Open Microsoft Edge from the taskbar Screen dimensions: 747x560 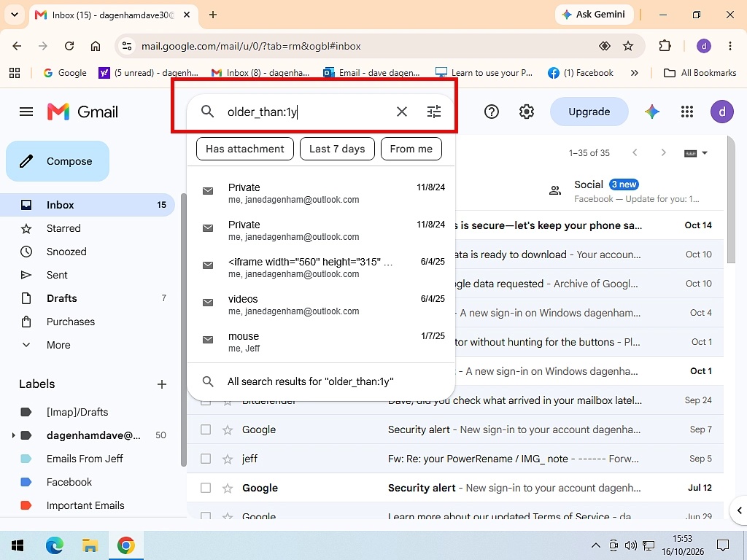tap(55, 545)
